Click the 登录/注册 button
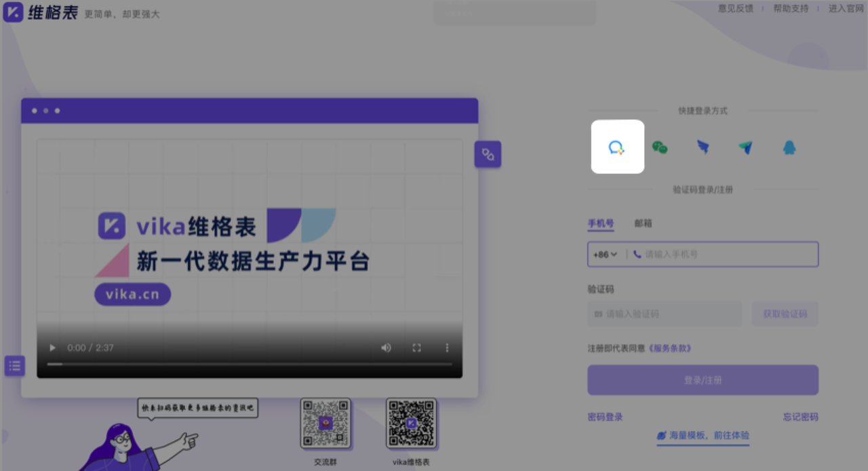 [703, 380]
